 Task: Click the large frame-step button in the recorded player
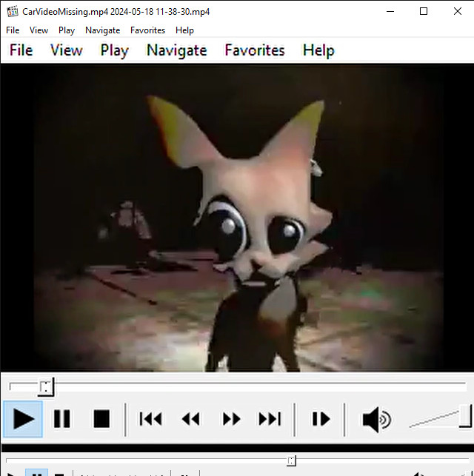coord(321,419)
